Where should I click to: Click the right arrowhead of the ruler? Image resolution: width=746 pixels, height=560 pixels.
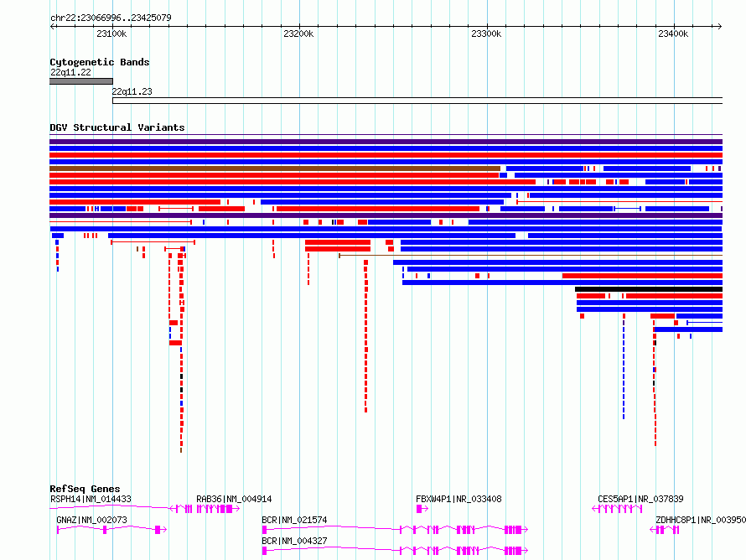coord(719,26)
